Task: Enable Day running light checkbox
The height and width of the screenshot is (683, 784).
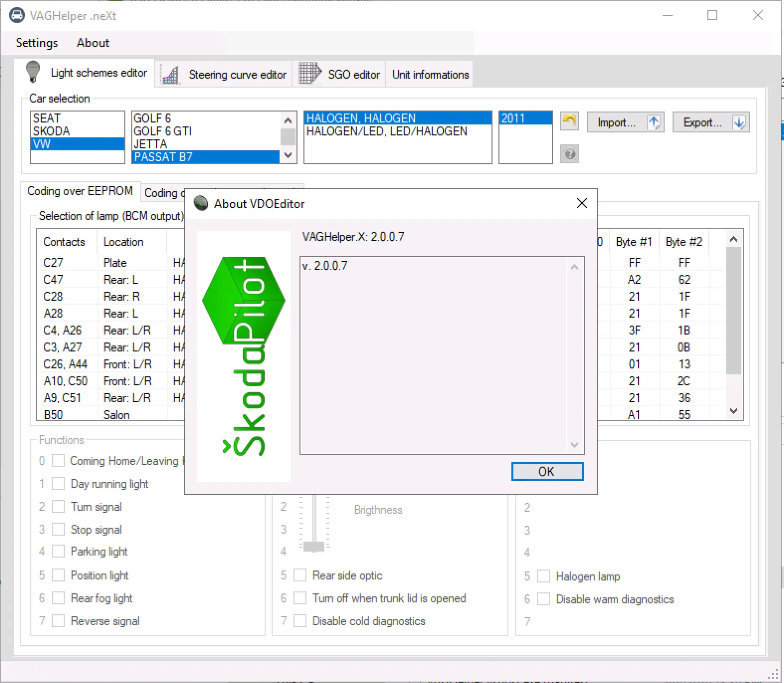Action: coord(58,483)
